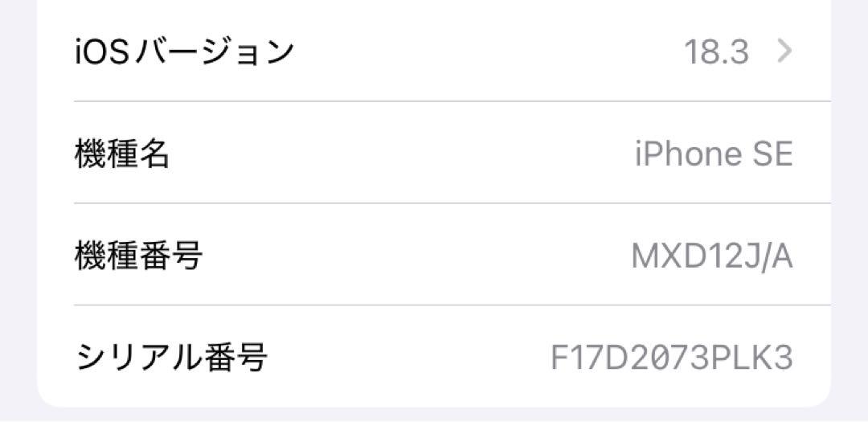Click divider line under 機種番号 row
The image size is (868, 422).
click(x=452, y=305)
